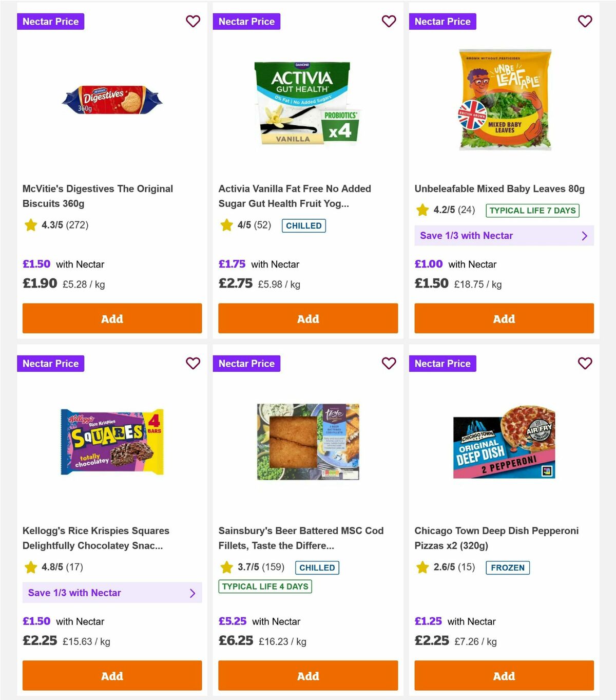Favourite Unbeleafable Mixed Baby Leaves
The image size is (616, 700).
pyautogui.click(x=585, y=21)
